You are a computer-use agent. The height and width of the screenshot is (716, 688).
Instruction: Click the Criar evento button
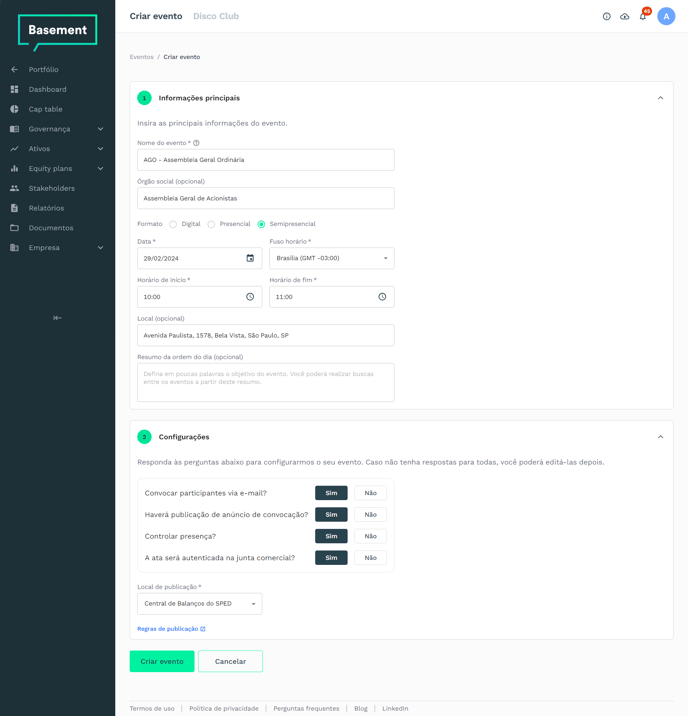point(162,661)
